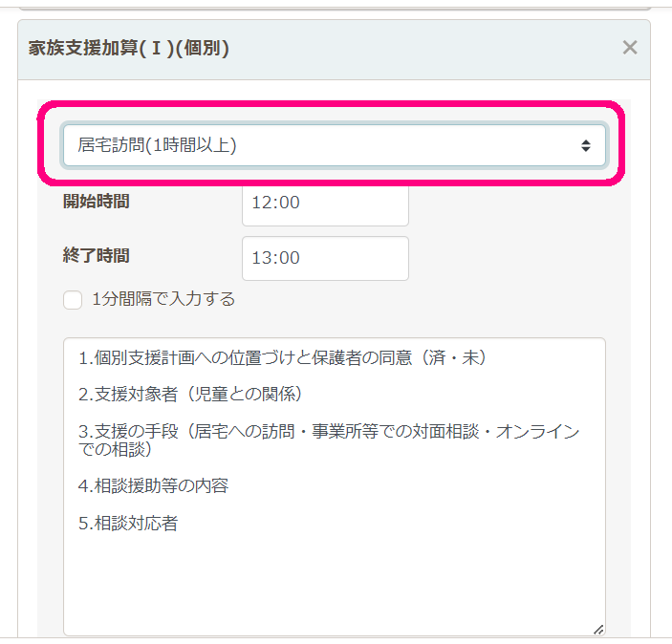Close the 家族支援加算(Ⅰ)(個別) panel
The height and width of the screenshot is (644, 672).
tap(629, 48)
